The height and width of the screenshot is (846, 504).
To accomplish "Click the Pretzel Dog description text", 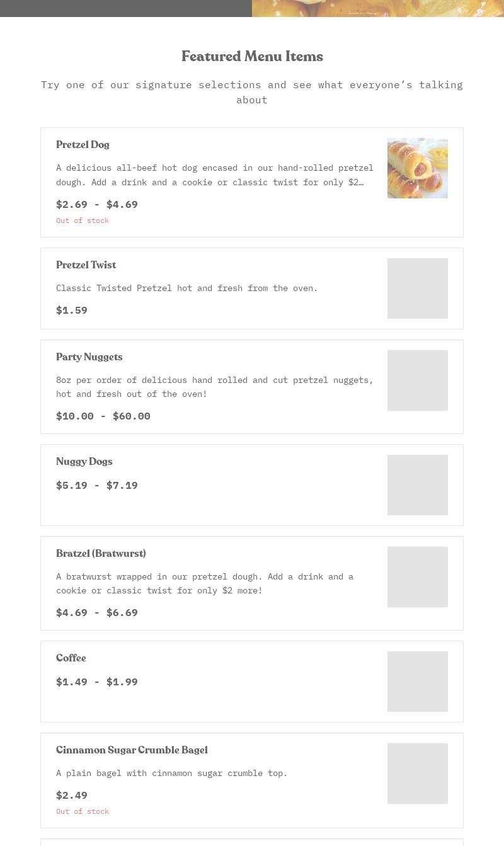I will 214,175.
